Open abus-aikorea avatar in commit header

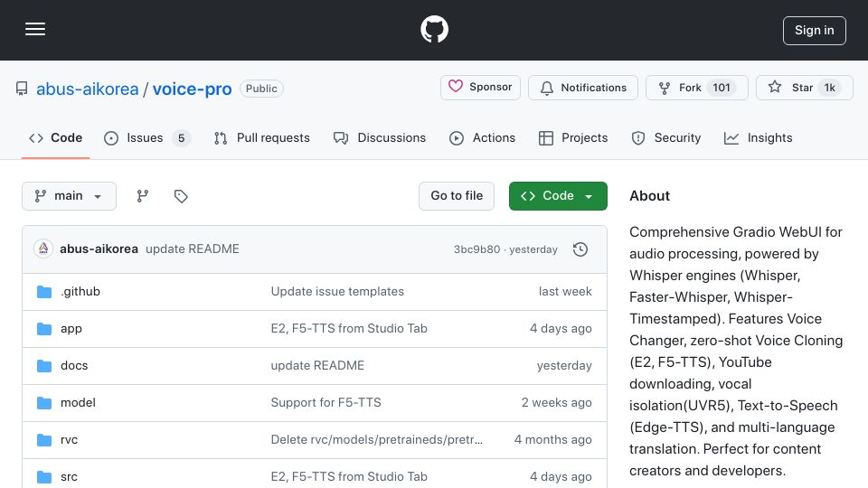(x=43, y=249)
